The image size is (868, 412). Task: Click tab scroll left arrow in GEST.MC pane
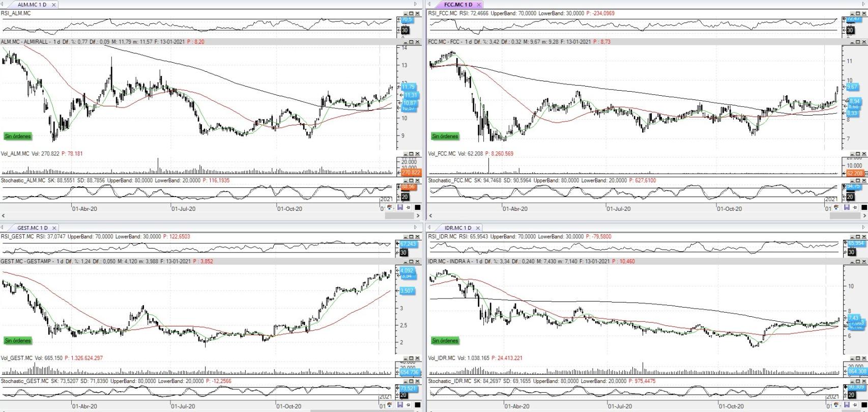3,228
